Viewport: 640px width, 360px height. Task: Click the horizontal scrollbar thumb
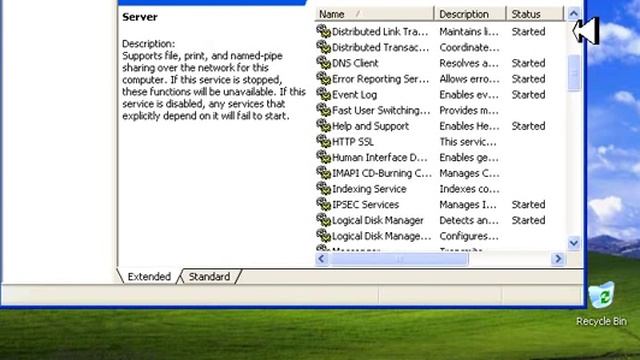pos(399,259)
